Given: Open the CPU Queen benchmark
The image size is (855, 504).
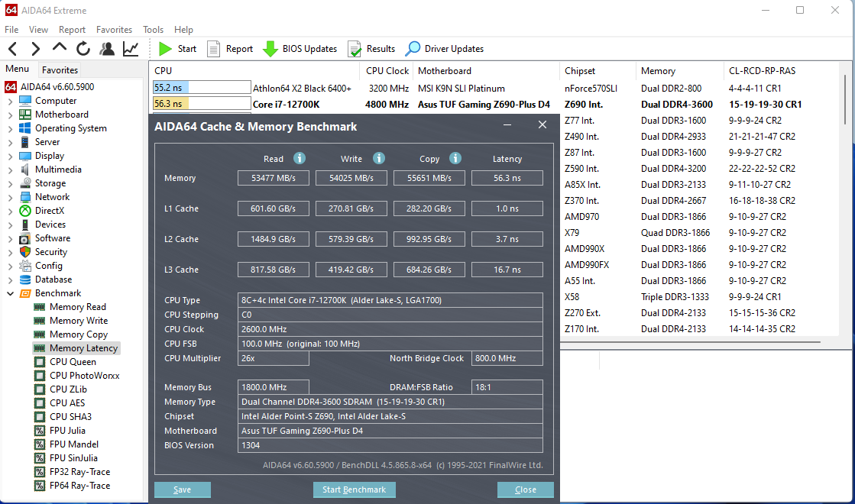Looking at the screenshot, I should click(x=73, y=362).
